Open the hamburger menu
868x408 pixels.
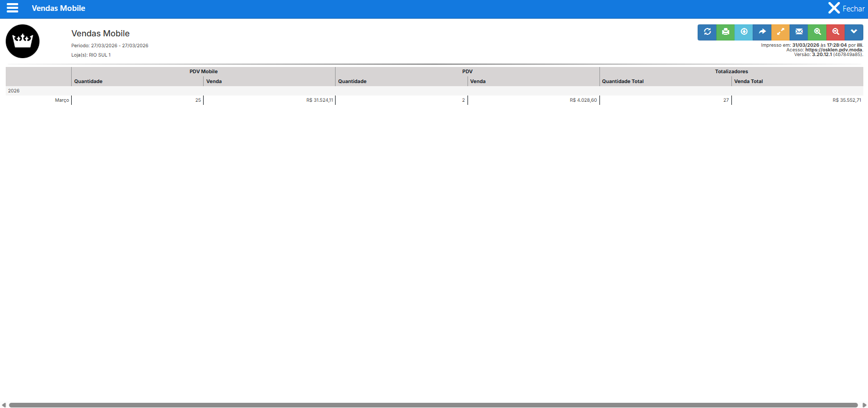point(12,8)
